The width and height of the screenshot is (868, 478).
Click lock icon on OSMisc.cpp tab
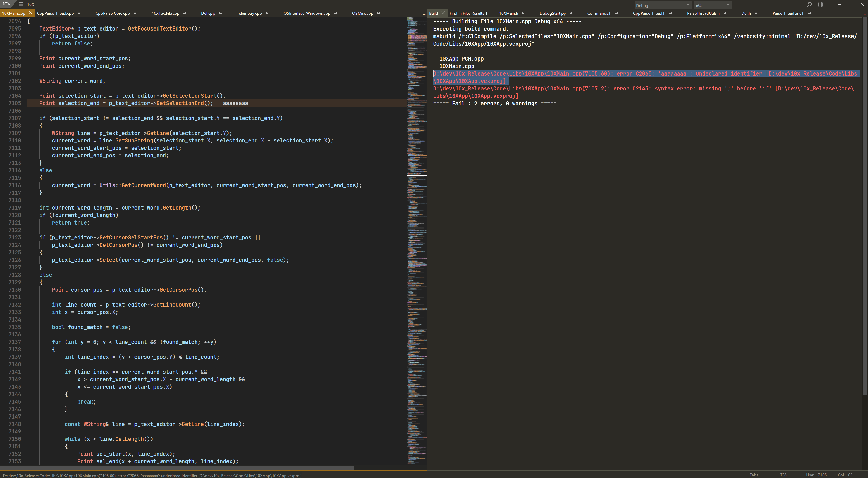378,13
